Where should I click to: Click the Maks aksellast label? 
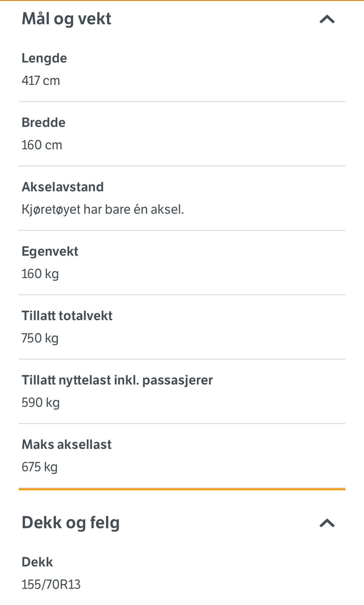coord(66,445)
